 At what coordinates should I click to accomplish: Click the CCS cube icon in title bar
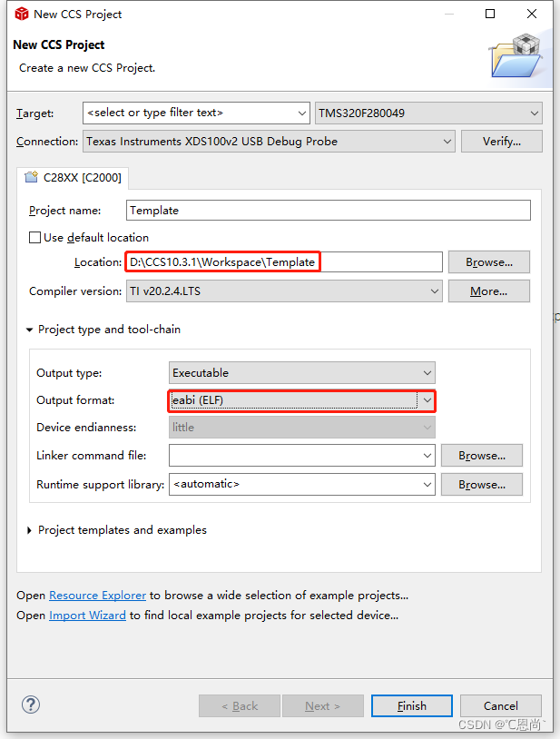click(x=21, y=15)
